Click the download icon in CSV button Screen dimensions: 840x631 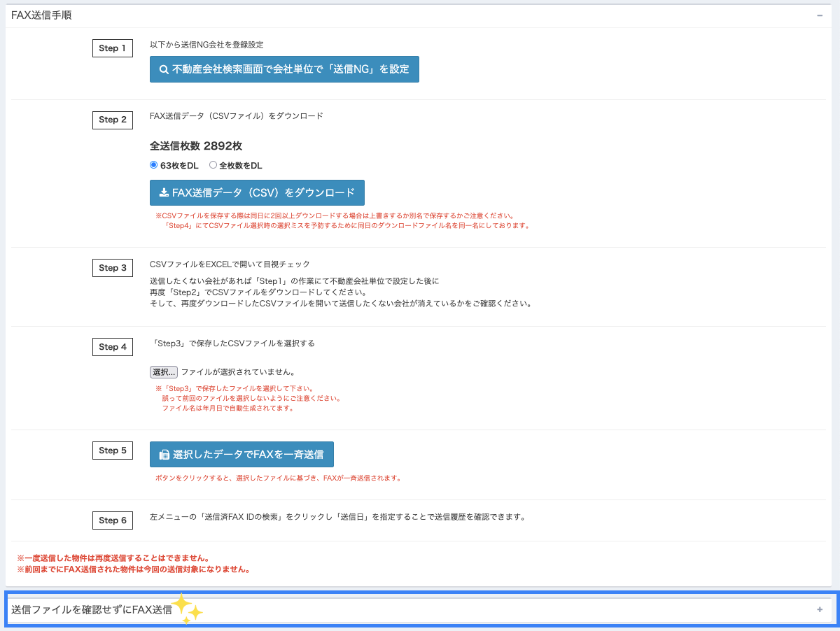click(x=164, y=192)
